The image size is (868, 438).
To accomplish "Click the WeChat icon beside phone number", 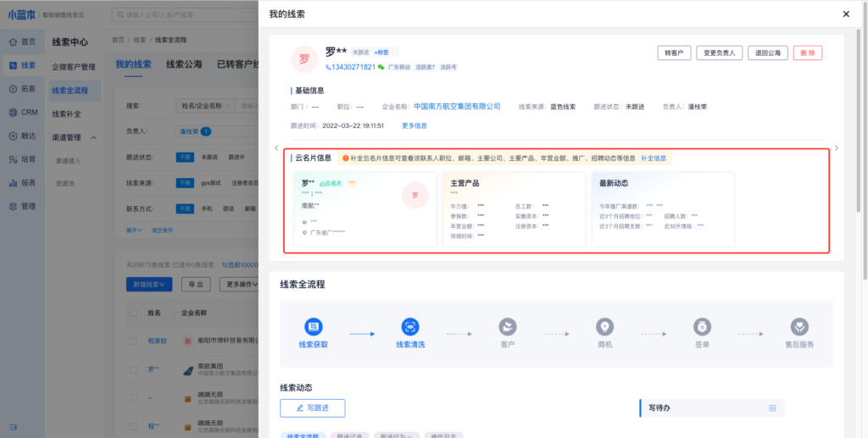I will (381, 67).
